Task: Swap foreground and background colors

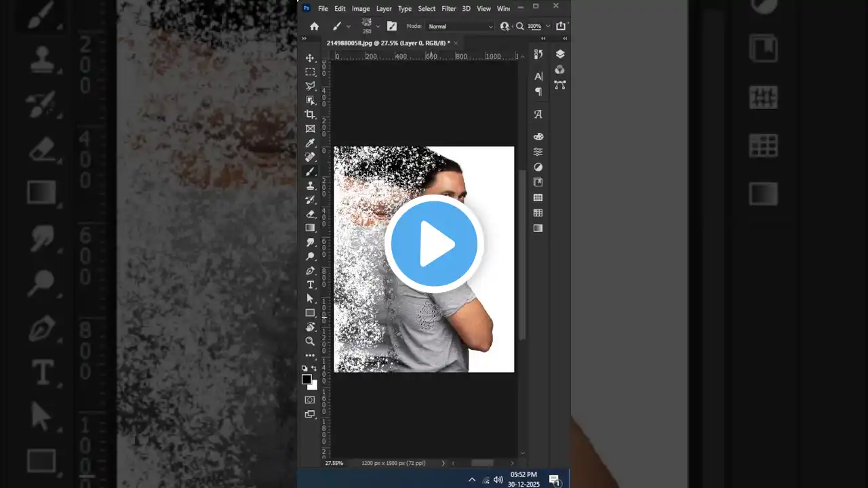Action: [x=314, y=369]
